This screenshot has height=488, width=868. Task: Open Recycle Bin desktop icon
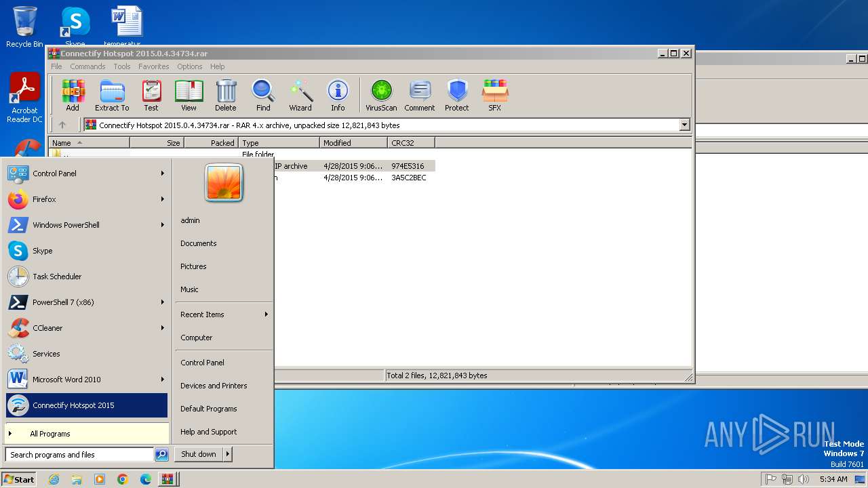24,27
